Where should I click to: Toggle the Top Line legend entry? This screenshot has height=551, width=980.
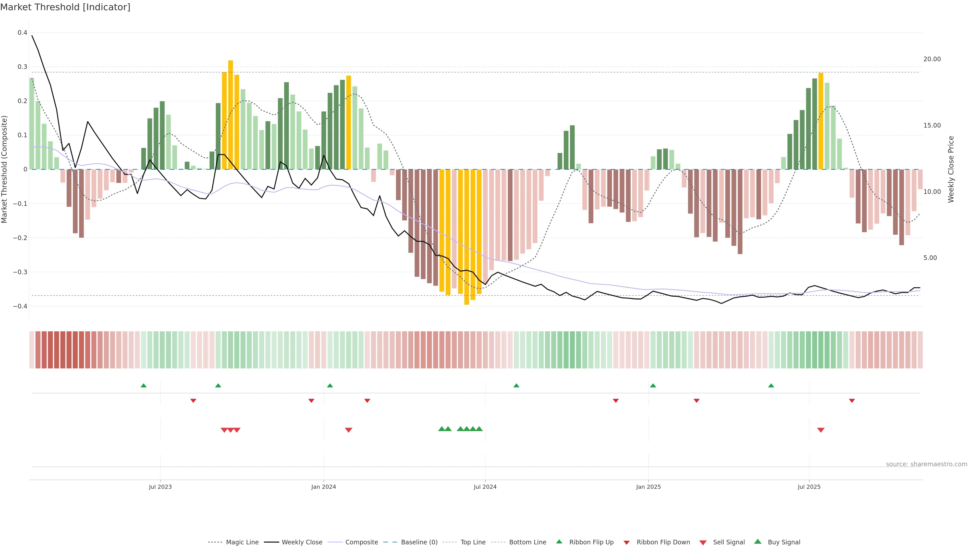[x=473, y=542]
